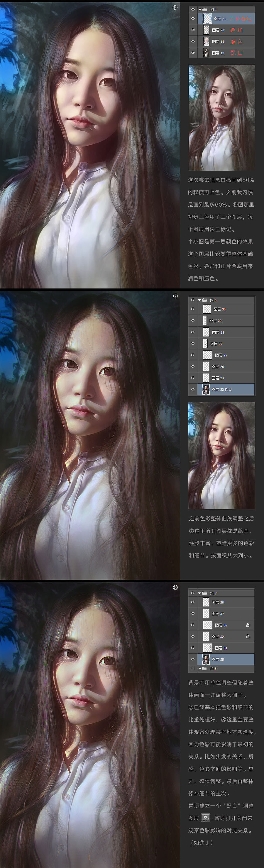
Task: Toggle visibility of layer 图层 19
Action: point(193,53)
